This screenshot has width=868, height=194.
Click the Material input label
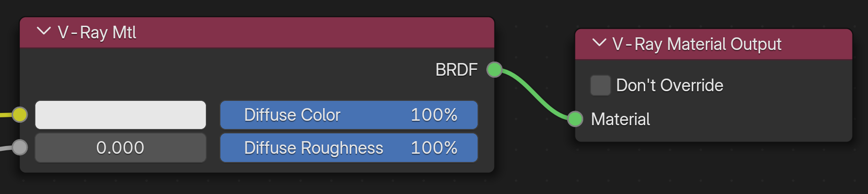(620, 119)
